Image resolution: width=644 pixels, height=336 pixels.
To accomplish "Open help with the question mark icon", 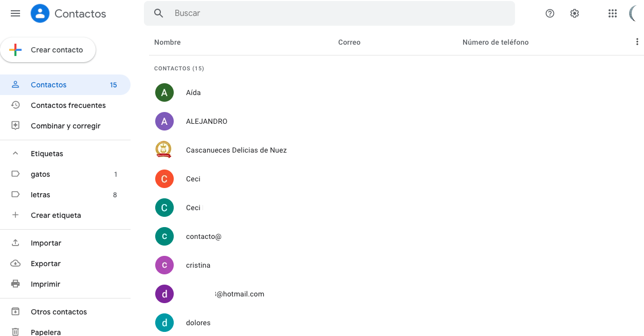I will pos(549,13).
